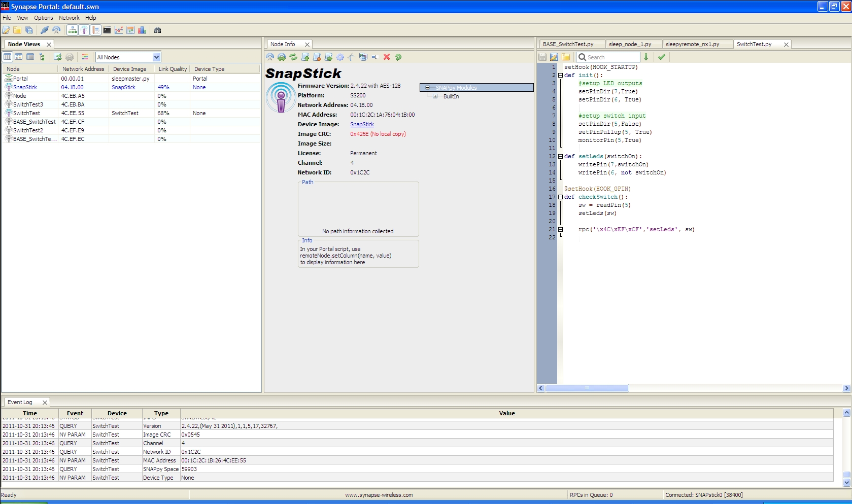The height and width of the screenshot is (504, 852).
Task: Switch to the BASE_SwitchTest.py tab
Action: [x=572, y=45]
